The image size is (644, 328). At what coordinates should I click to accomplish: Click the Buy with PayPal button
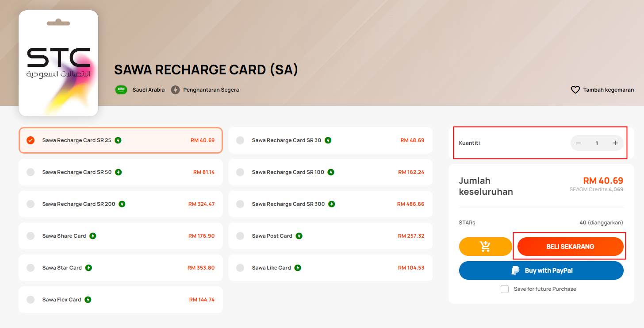(541, 270)
